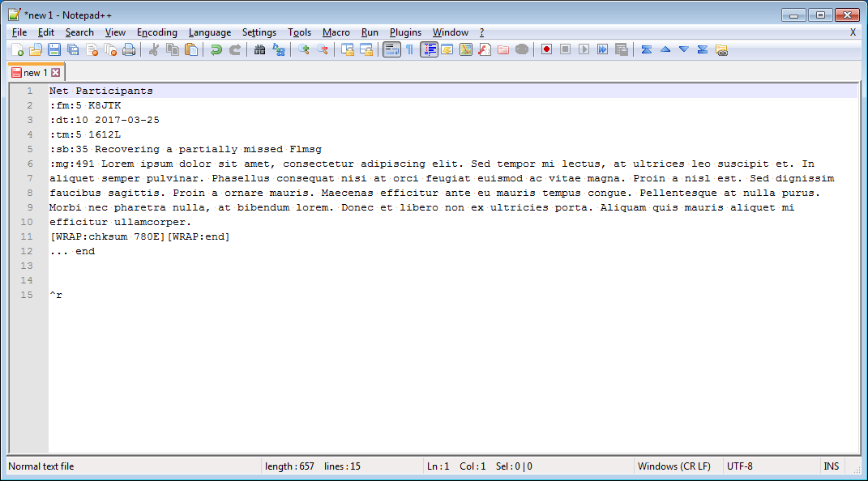This screenshot has height=481, width=868.
Task: Click the Save recorded macro icon
Action: tap(622, 49)
